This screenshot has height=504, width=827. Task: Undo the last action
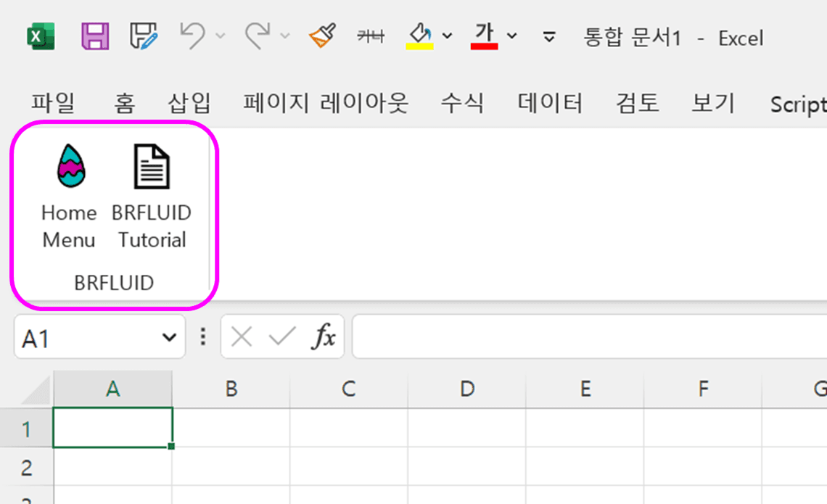(x=192, y=36)
